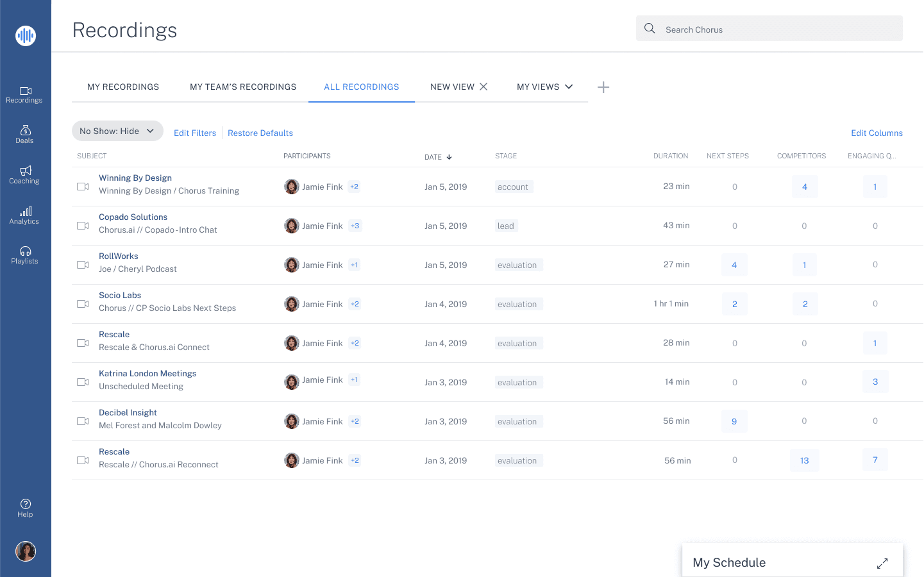Click next steps count 9 for Decibel Insight
Image resolution: width=924 pixels, height=577 pixels.
(734, 421)
